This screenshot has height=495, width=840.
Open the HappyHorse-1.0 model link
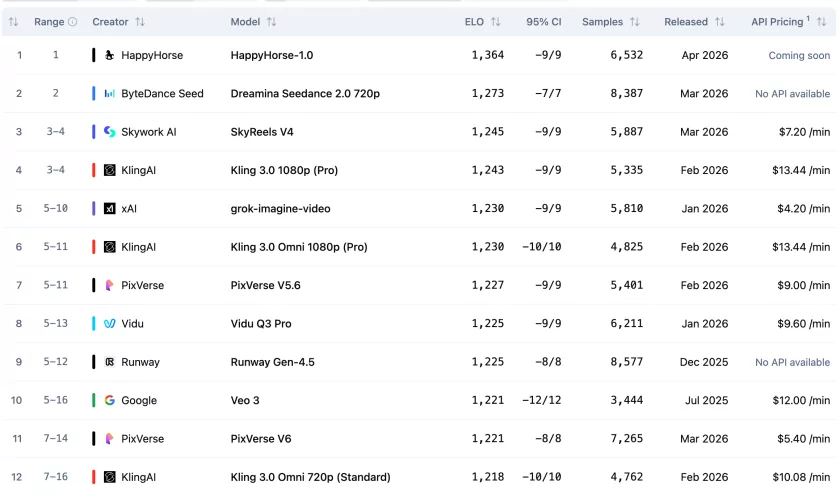[x=271, y=55]
